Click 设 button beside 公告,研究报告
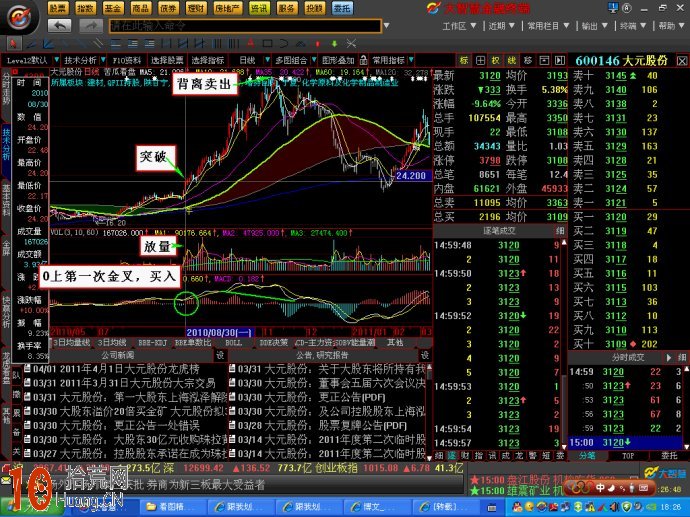This screenshot has width=690, height=517. coord(425,355)
